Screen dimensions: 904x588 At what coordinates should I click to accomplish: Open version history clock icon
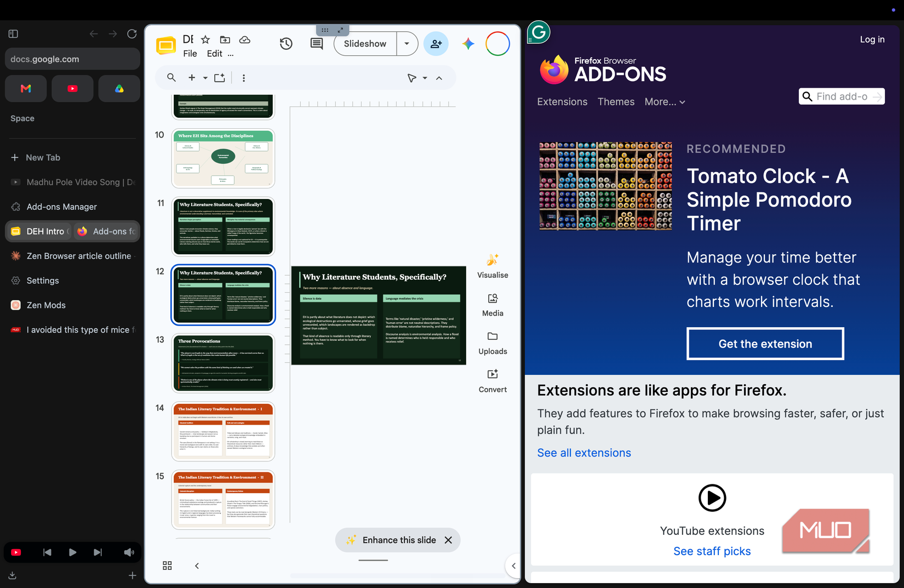click(x=286, y=44)
